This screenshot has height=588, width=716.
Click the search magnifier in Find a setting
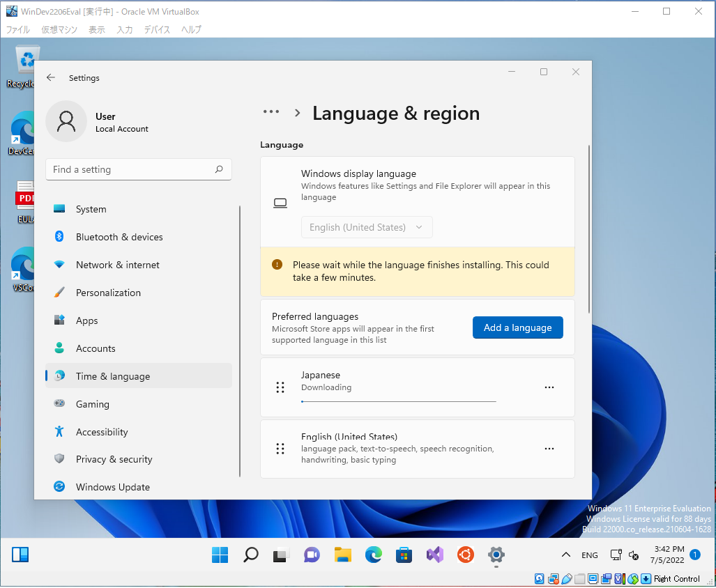tap(219, 169)
